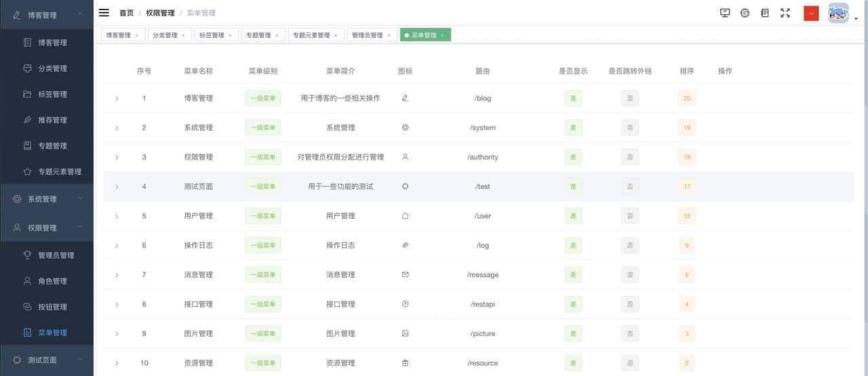Click 权限管理 in the breadcrumb

click(x=160, y=13)
